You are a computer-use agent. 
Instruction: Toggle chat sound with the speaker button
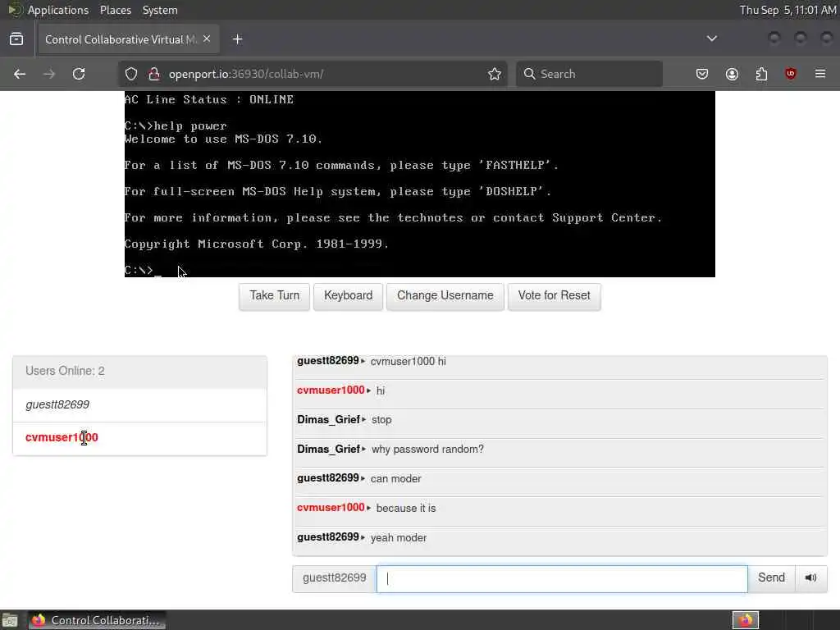(811, 577)
